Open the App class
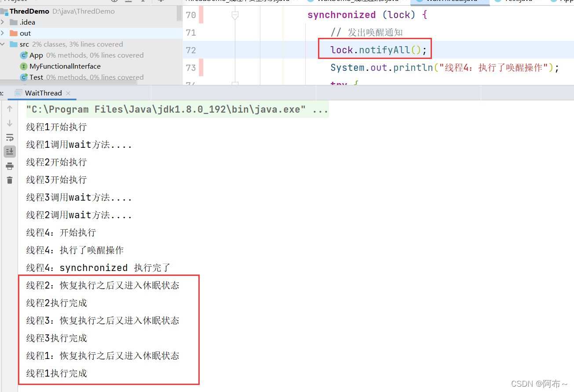Viewport: 574px width, 392px height. (x=36, y=55)
